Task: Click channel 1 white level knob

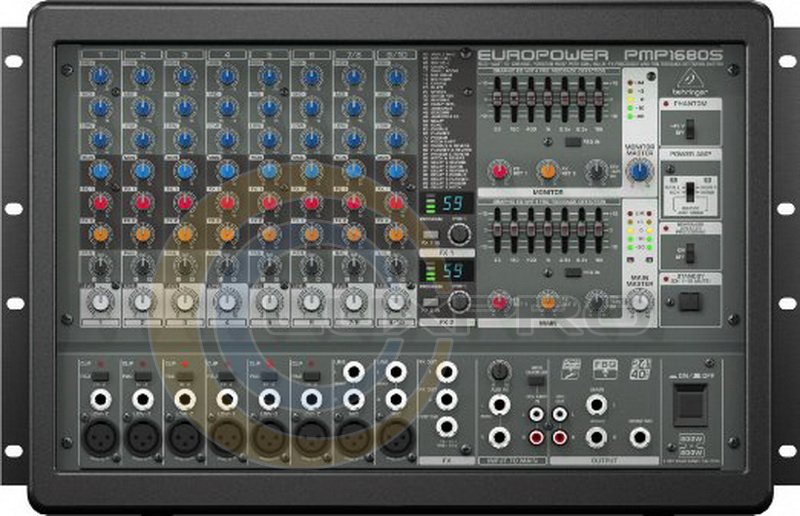Action: pyautogui.click(x=100, y=300)
